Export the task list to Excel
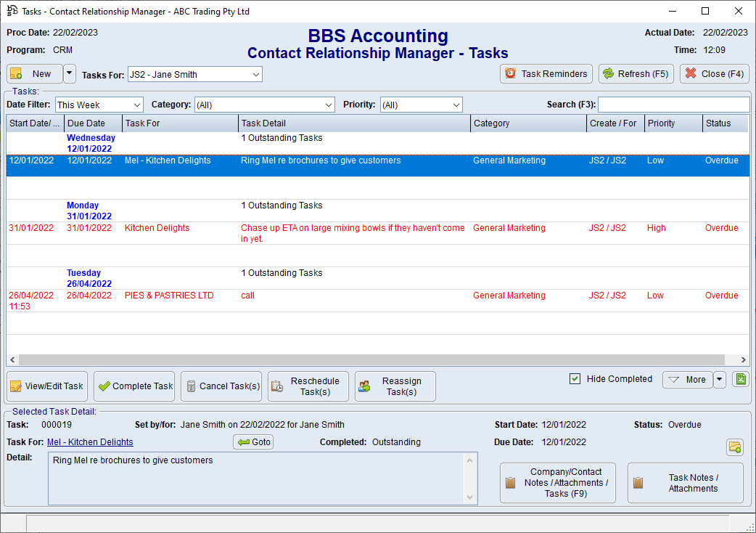The width and height of the screenshot is (756, 533). tap(741, 379)
